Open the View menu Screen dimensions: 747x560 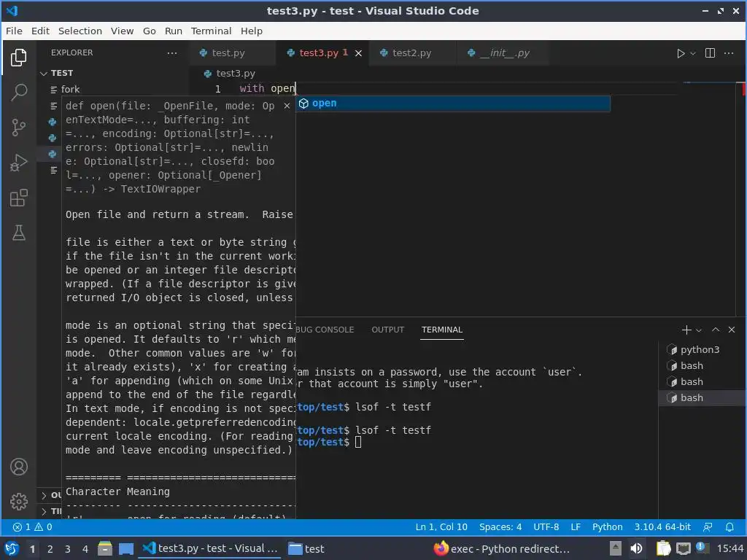pyautogui.click(x=122, y=31)
